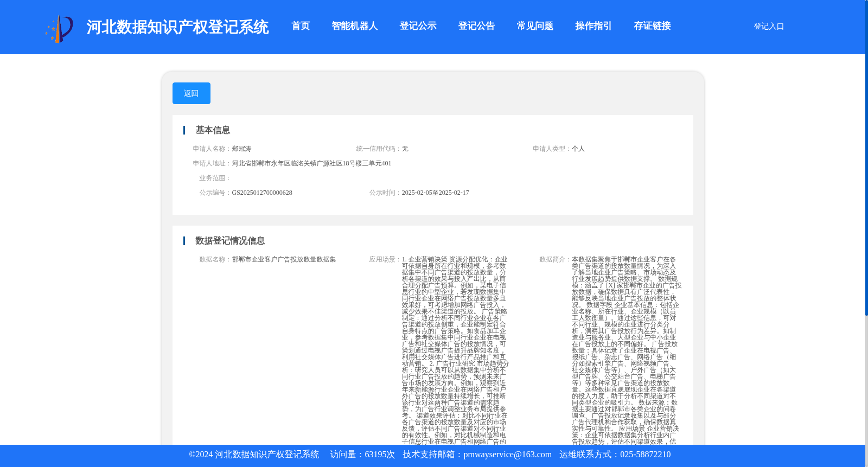Click data name 邯郸市企业客户广告投放数量数据集
The image size is (868, 467).
[284, 259]
